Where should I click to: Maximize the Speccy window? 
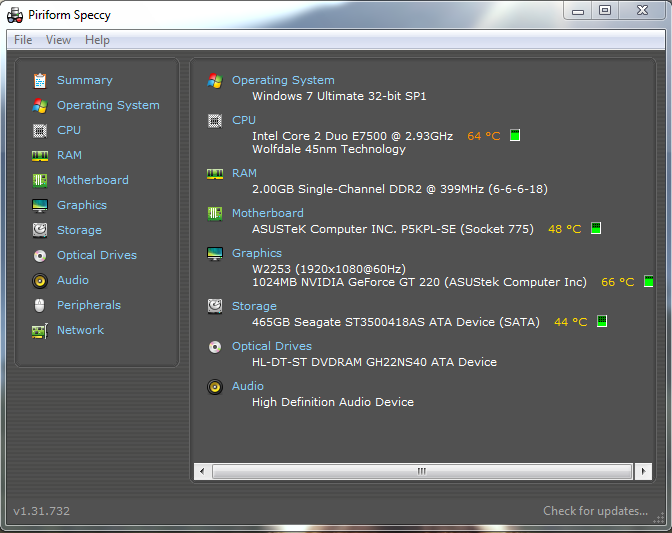pyautogui.click(x=605, y=10)
